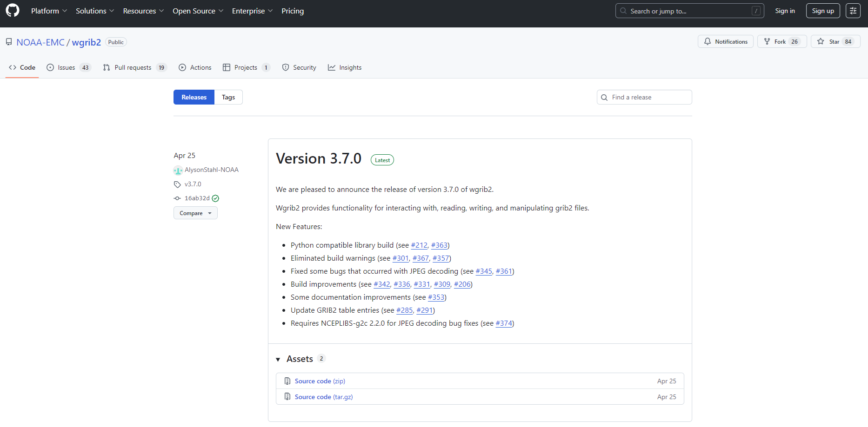
Task: Focus the Search or jump to field
Action: pyautogui.click(x=690, y=11)
